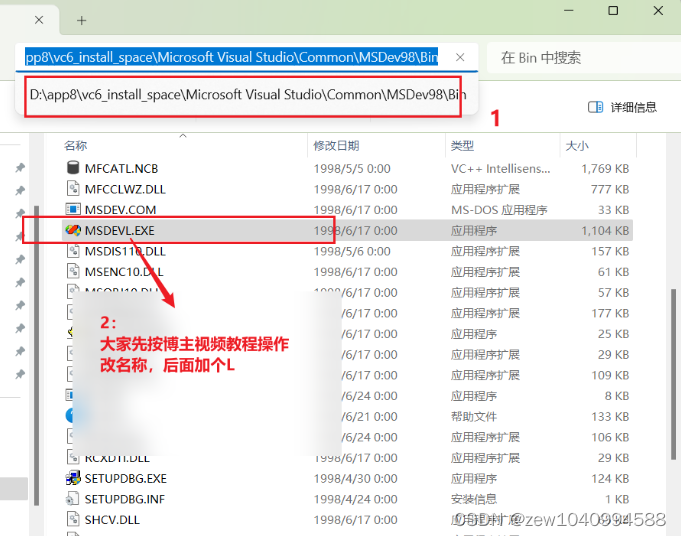Click the MSENC10.DLL file icon
Image resolution: width=681 pixels, height=536 pixels.
(73, 271)
